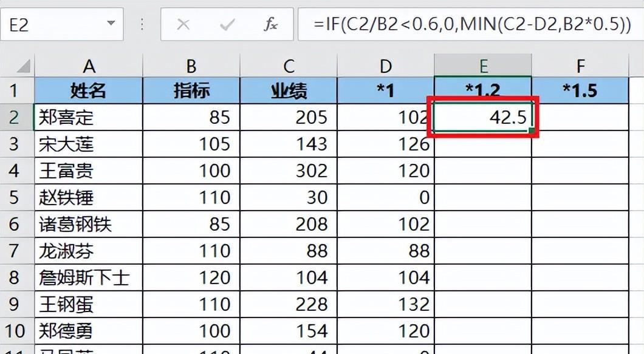Select the cell containing 宋大莲

point(89,144)
